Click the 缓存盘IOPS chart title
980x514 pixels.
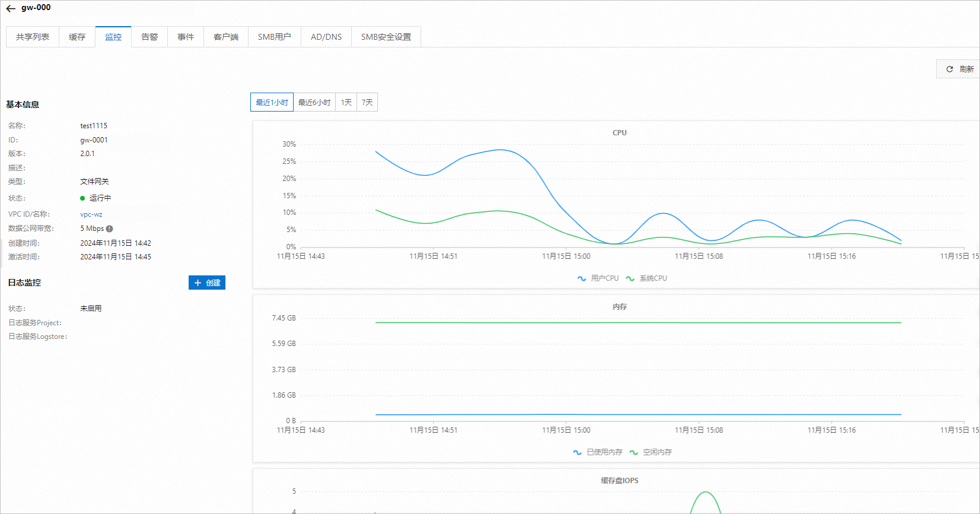coord(620,481)
